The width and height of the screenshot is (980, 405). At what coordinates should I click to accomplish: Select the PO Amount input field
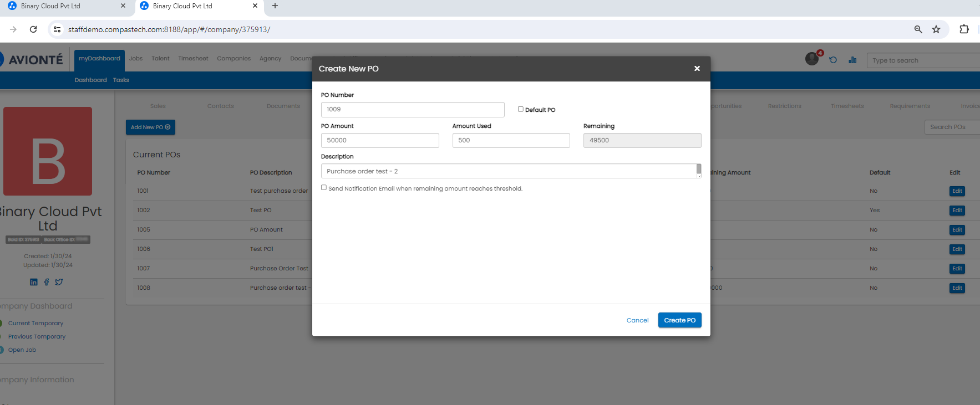point(380,141)
